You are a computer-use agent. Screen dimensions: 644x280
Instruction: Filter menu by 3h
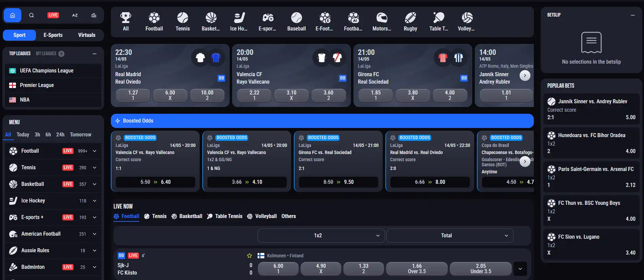[x=37, y=135]
